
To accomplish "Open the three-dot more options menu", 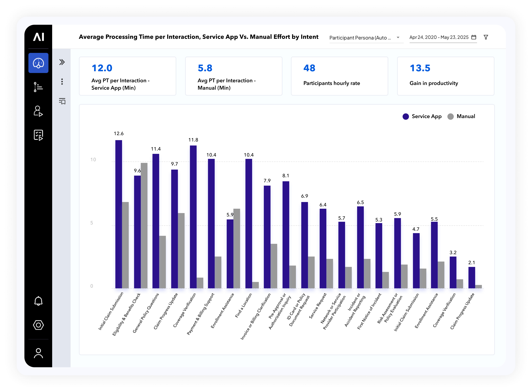I will tap(62, 82).
